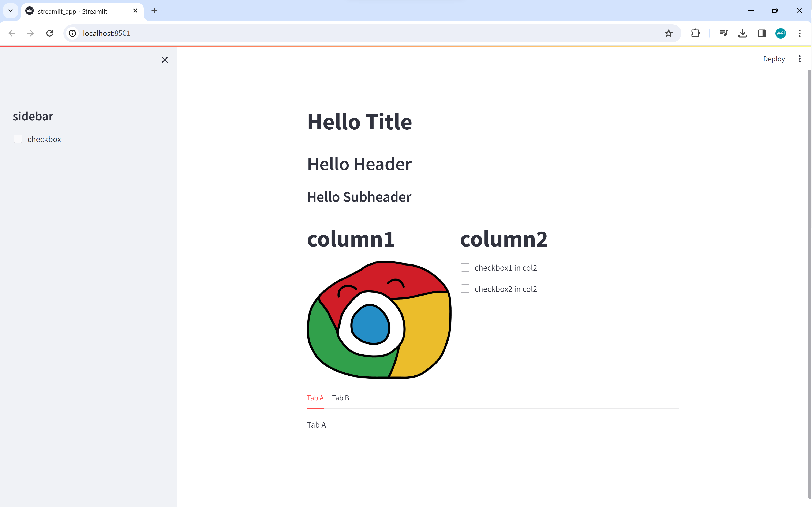Show browser downloads
The height and width of the screenshot is (507, 812).
click(742, 33)
